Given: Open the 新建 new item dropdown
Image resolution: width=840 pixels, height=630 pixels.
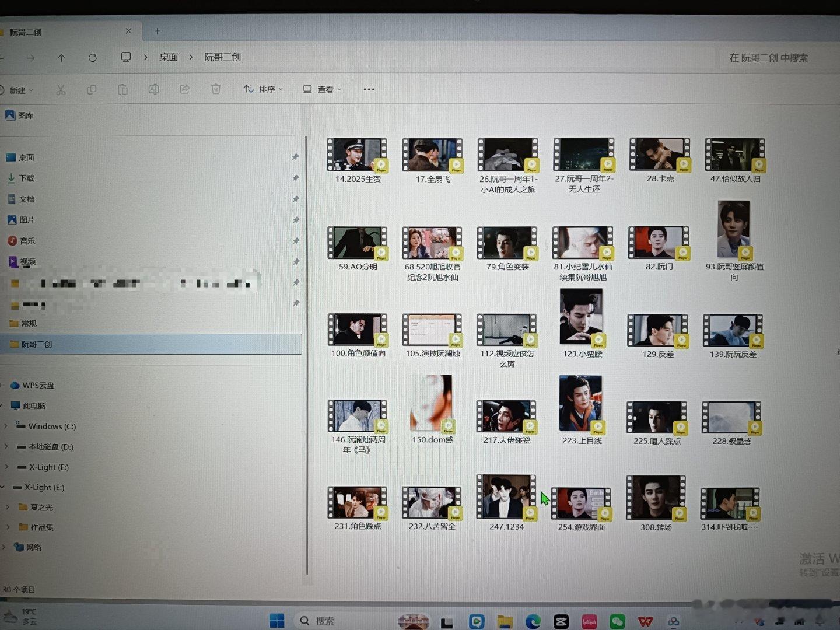Looking at the screenshot, I should [x=17, y=90].
